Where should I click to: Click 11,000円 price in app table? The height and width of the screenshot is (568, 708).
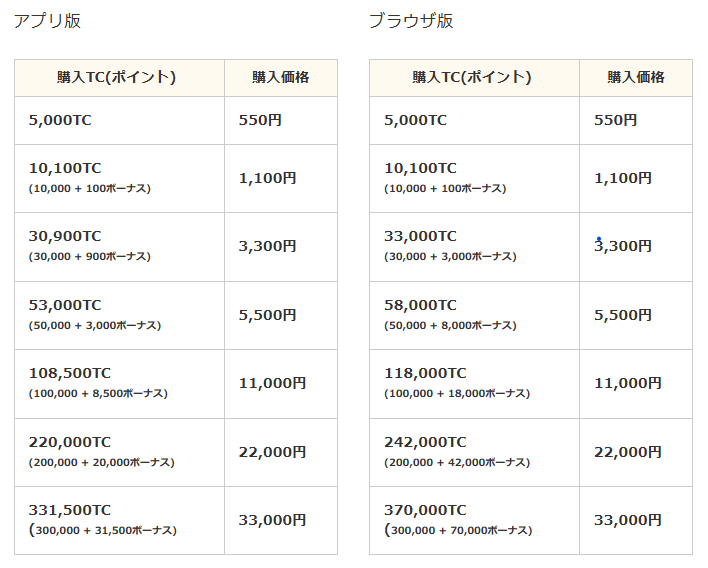point(272,383)
